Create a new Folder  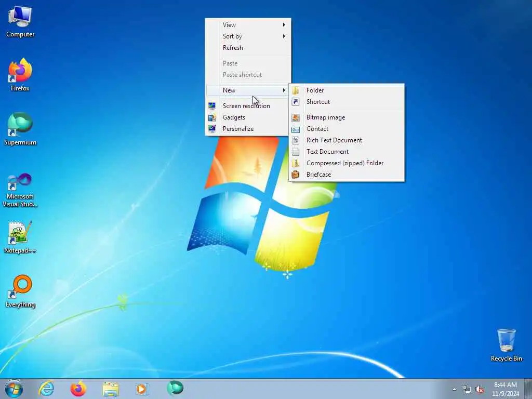[x=347, y=90]
